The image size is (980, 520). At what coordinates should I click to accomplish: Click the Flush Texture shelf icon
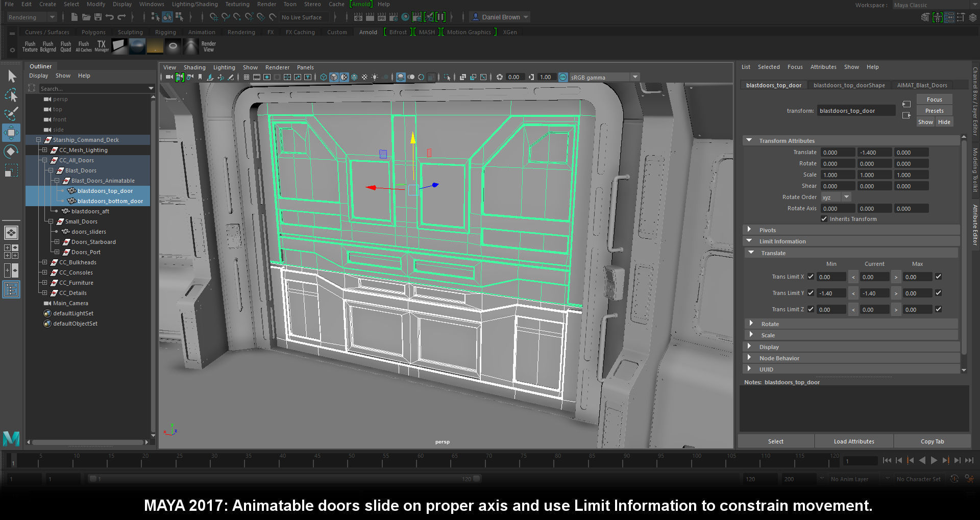[30, 47]
